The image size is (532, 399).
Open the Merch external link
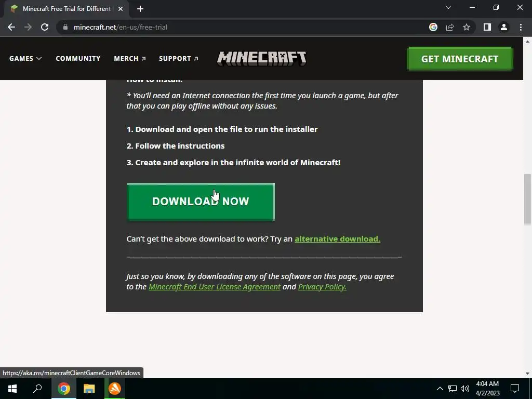[130, 58]
